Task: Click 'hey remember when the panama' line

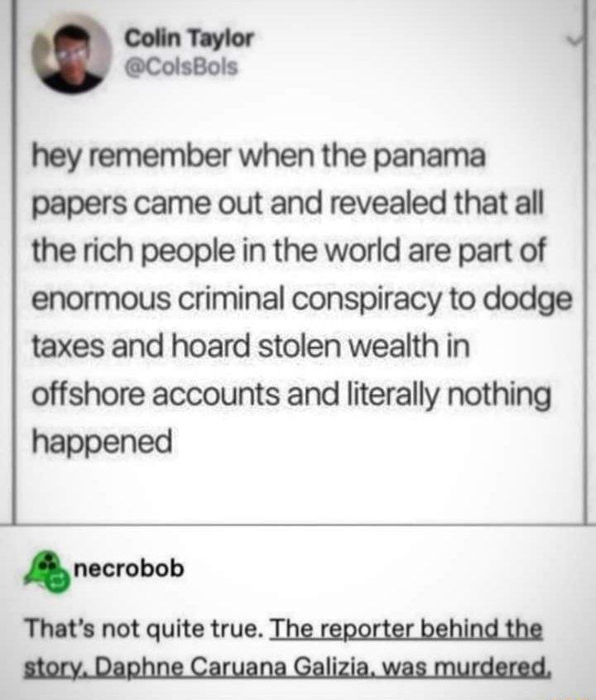Action: point(258,156)
